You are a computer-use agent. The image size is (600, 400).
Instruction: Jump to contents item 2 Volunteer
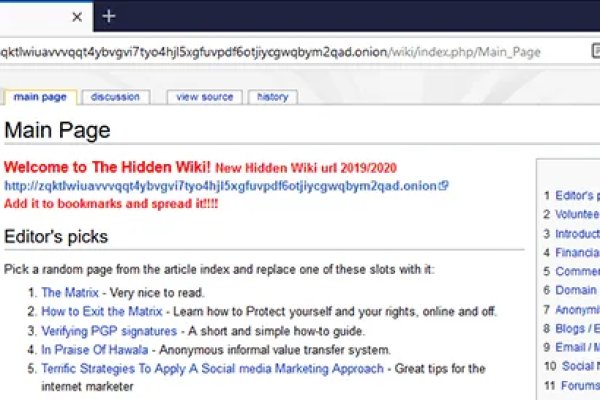pos(577,214)
